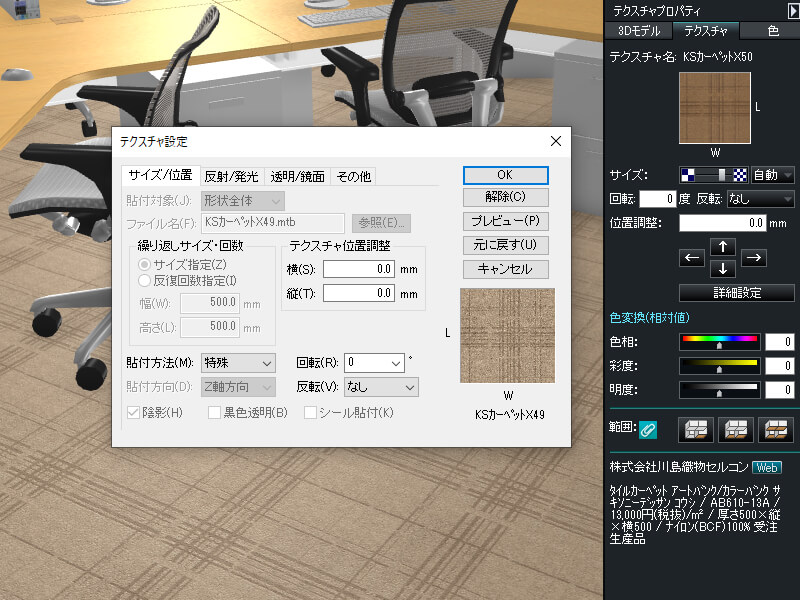Viewport: 800px width, 600px height.
Task: Switch to the 色 panel tab
Action: (x=772, y=29)
